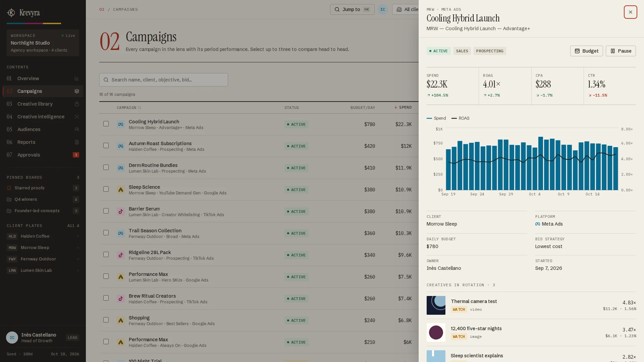Close the Cooling Hybrid Launch panel
The width and height of the screenshot is (644, 362).
631,12
